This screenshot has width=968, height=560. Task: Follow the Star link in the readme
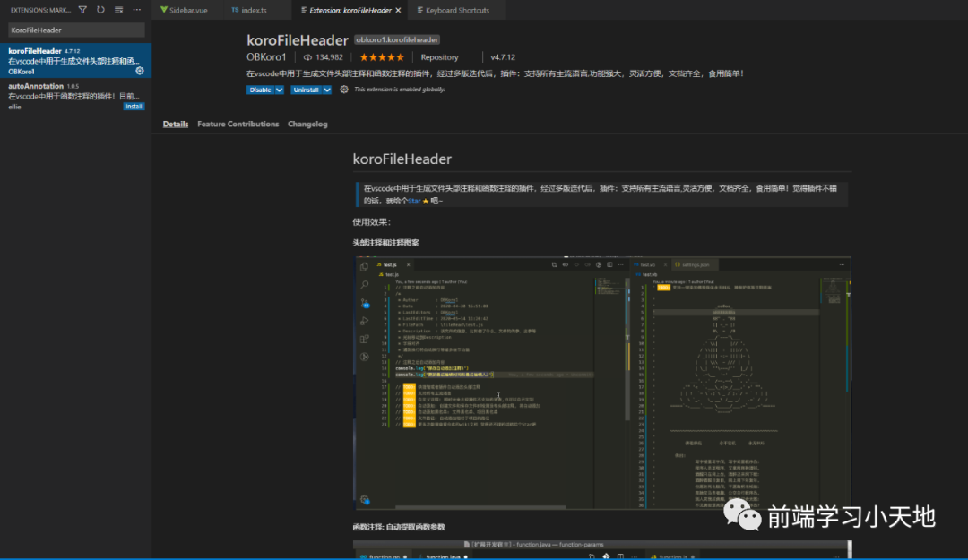[414, 201]
